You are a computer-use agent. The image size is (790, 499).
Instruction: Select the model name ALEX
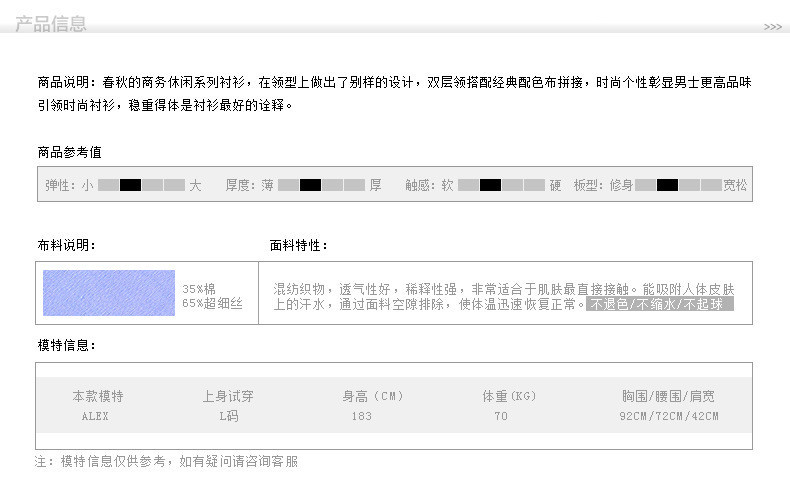tap(95, 416)
